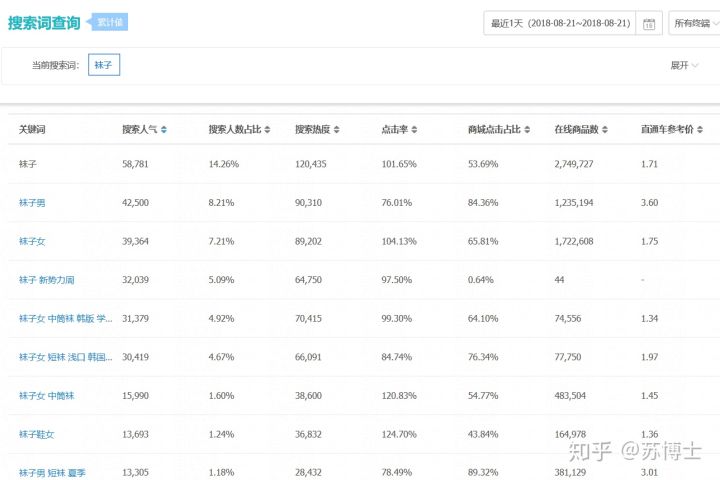720x480 pixels.
Task: Open keyword link 袜子女
Action: 32,241
